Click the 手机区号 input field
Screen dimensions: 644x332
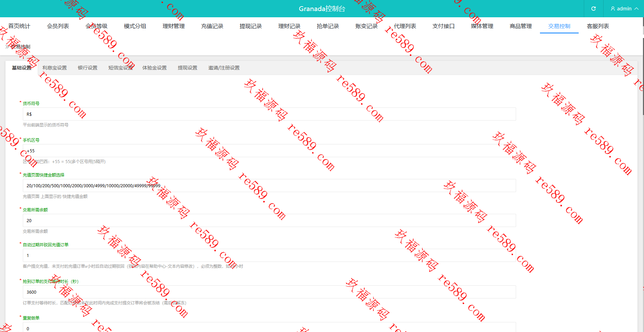(x=269, y=151)
